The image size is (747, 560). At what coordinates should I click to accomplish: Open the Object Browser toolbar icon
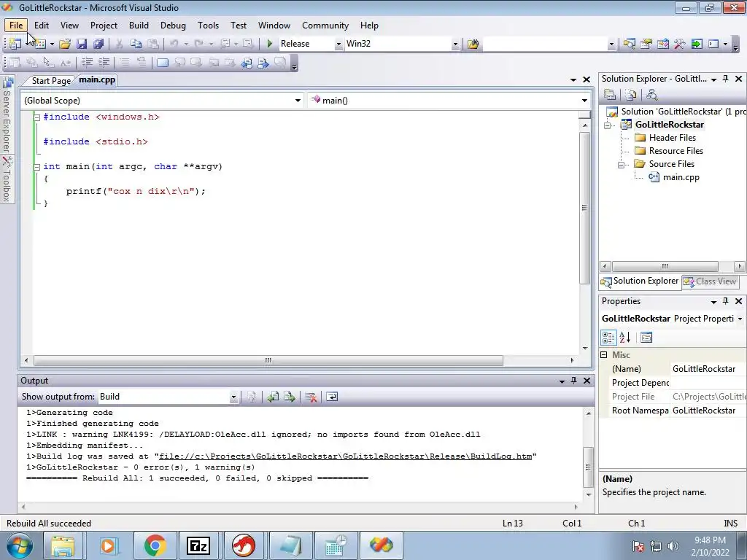click(662, 44)
